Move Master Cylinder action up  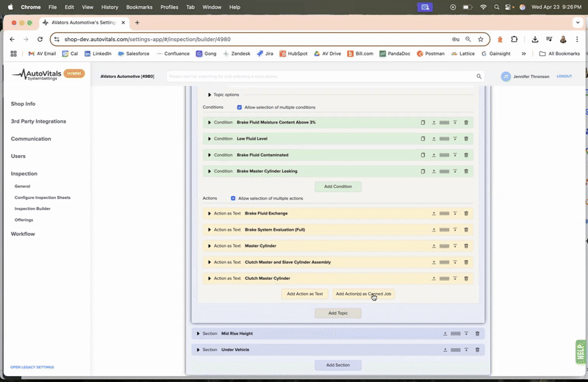[x=434, y=246]
